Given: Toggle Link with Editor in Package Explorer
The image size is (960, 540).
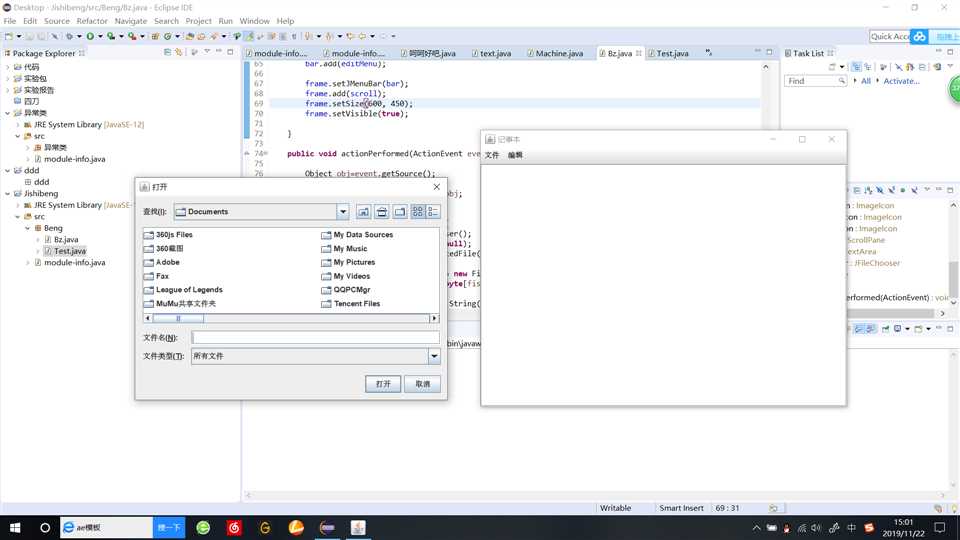Looking at the screenshot, I should (x=179, y=53).
